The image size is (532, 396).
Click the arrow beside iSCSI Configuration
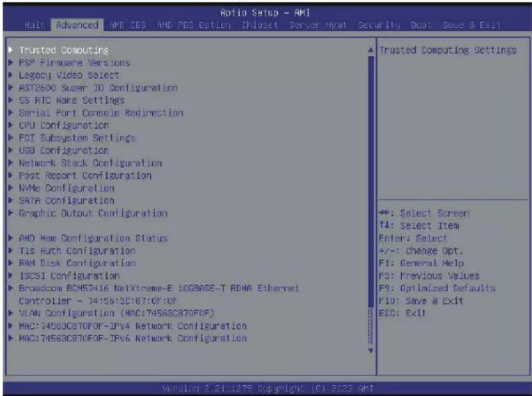(x=11, y=276)
